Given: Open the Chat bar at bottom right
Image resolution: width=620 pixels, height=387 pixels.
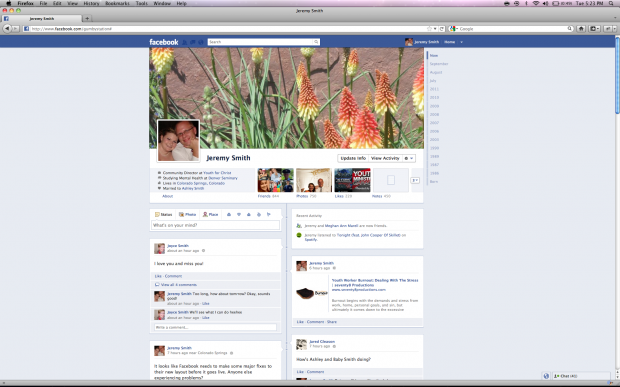Looking at the screenshot, I should pyautogui.click(x=581, y=376).
